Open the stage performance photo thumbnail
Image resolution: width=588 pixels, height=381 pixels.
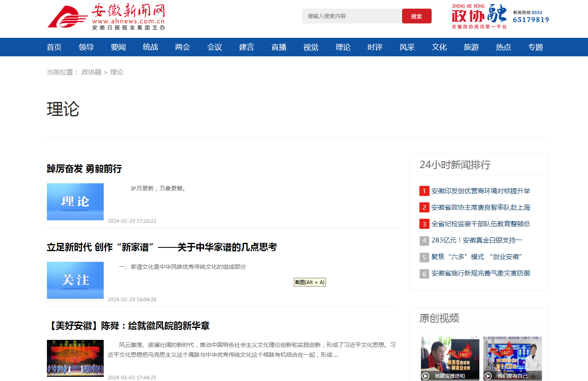[x=75, y=358]
